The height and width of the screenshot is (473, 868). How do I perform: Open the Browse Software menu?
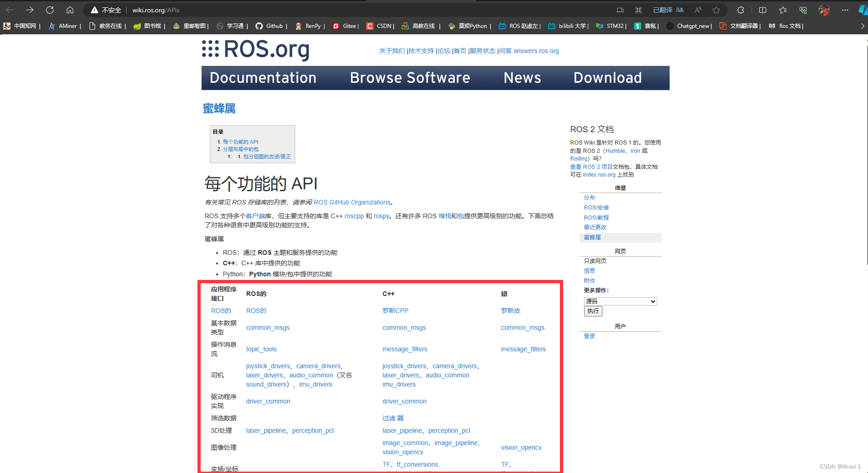(410, 78)
